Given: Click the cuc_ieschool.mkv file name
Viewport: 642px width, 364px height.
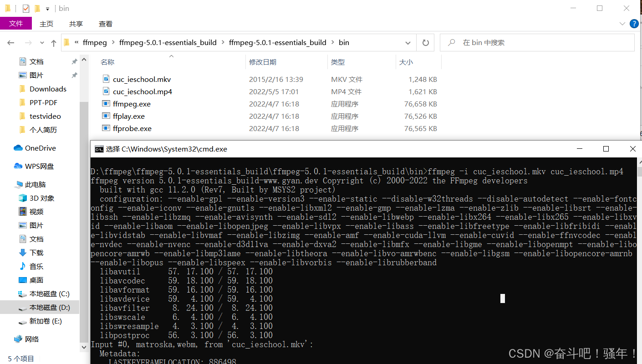Looking at the screenshot, I should [x=142, y=79].
